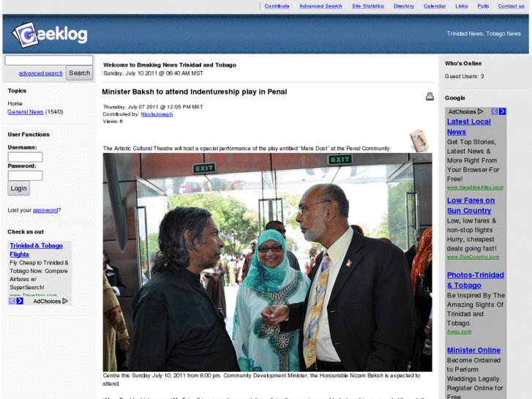Go to previous ad in the Google panel

pyautogui.click(x=495, y=111)
